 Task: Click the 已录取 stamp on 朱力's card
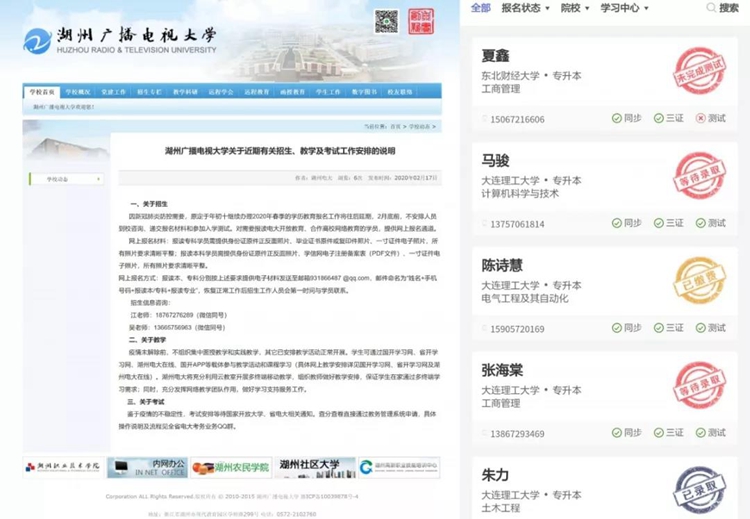pyautogui.click(x=698, y=487)
